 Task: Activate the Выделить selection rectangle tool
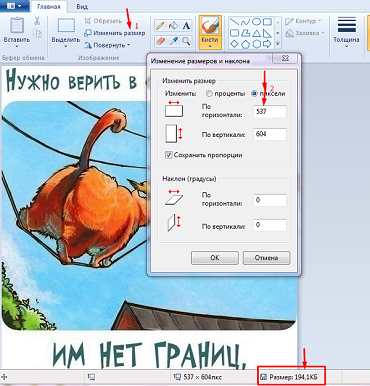(x=66, y=25)
